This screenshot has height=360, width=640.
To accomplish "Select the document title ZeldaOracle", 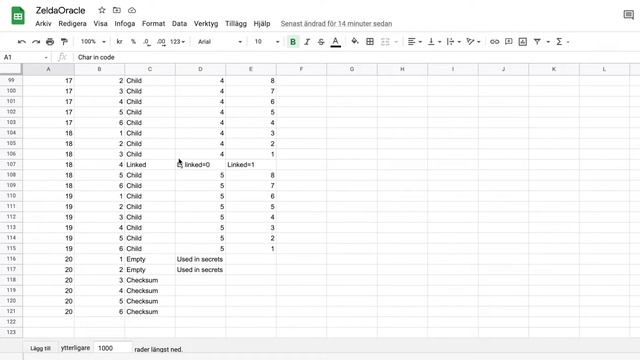I will [60, 10].
